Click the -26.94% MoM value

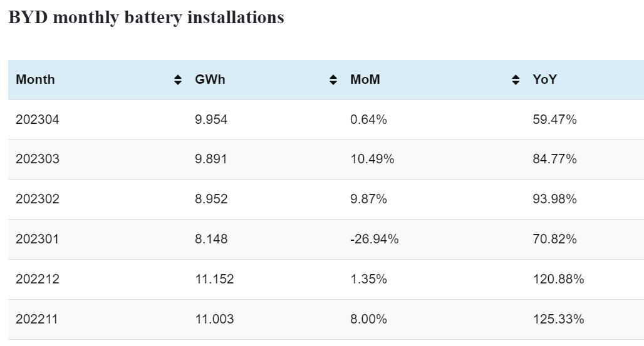click(x=375, y=239)
